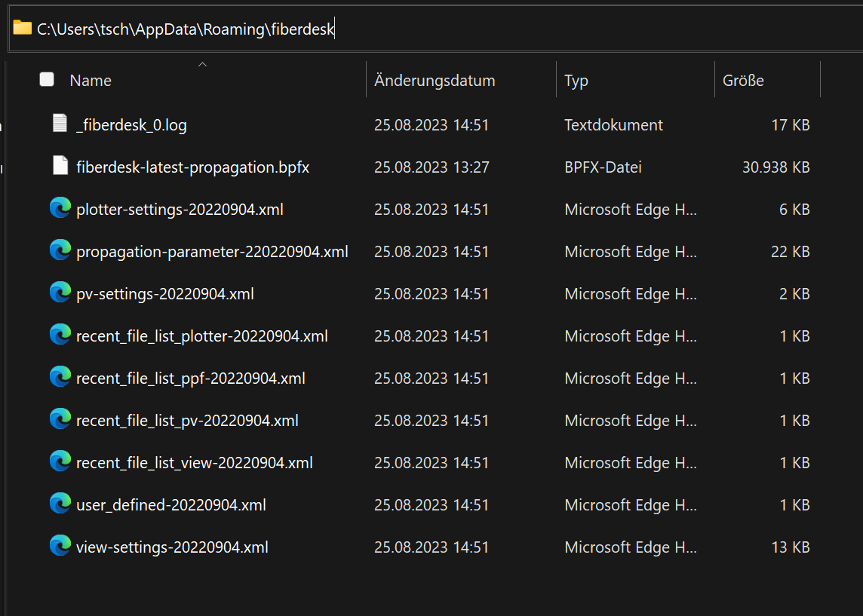The width and height of the screenshot is (863, 616).
Task: Select file fiberdesk-latest-propagation.bpfx
Action: [192, 167]
